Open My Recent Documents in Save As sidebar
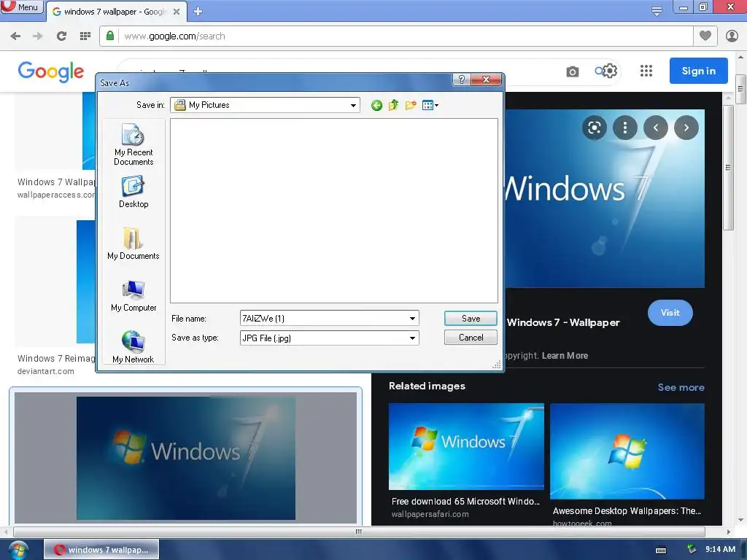Image resolution: width=747 pixels, height=560 pixels. pyautogui.click(x=133, y=144)
